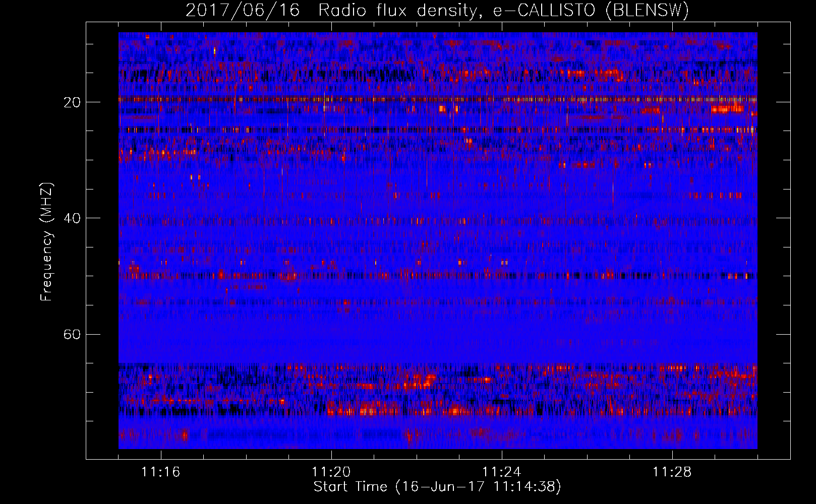Click the Start Time (16-Jun-17 11:14:38) label
This screenshot has height=504, width=816.
pyautogui.click(x=437, y=487)
